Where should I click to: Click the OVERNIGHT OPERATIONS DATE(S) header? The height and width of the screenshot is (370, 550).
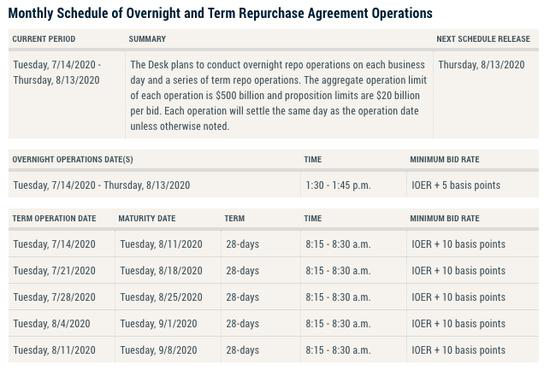[73, 160]
